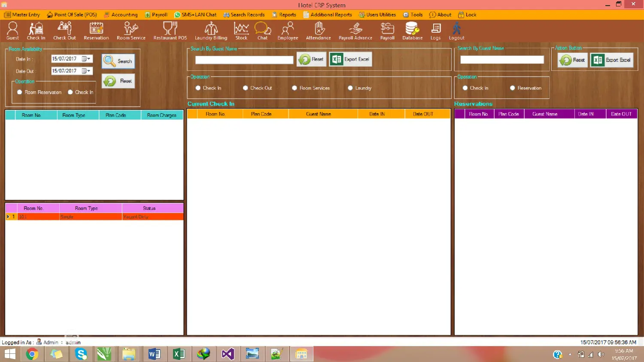Click Reset beside Current Check In search

click(x=311, y=59)
